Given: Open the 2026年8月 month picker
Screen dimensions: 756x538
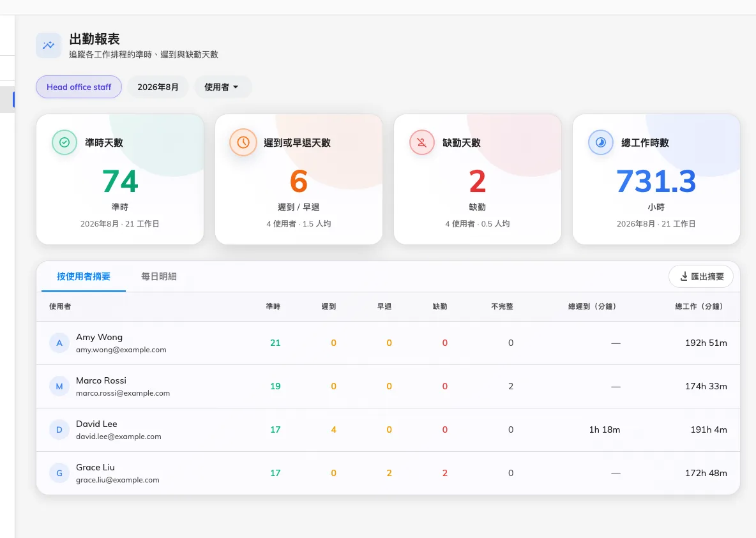Looking at the screenshot, I should [158, 87].
